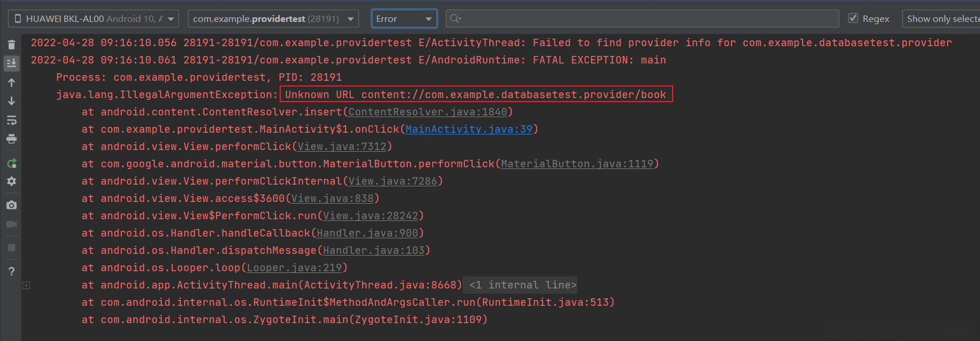
Task: Toggle soft-wrap for log lines
Action: click(x=12, y=120)
